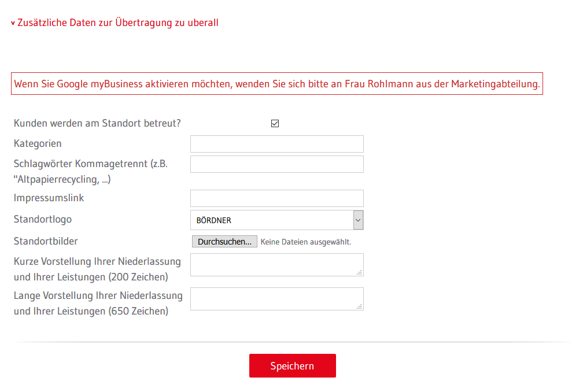This screenshot has height=392, width=583.
Task: Click the resize grip of the 200-Zeichen textarea
Action: point(360,272)
